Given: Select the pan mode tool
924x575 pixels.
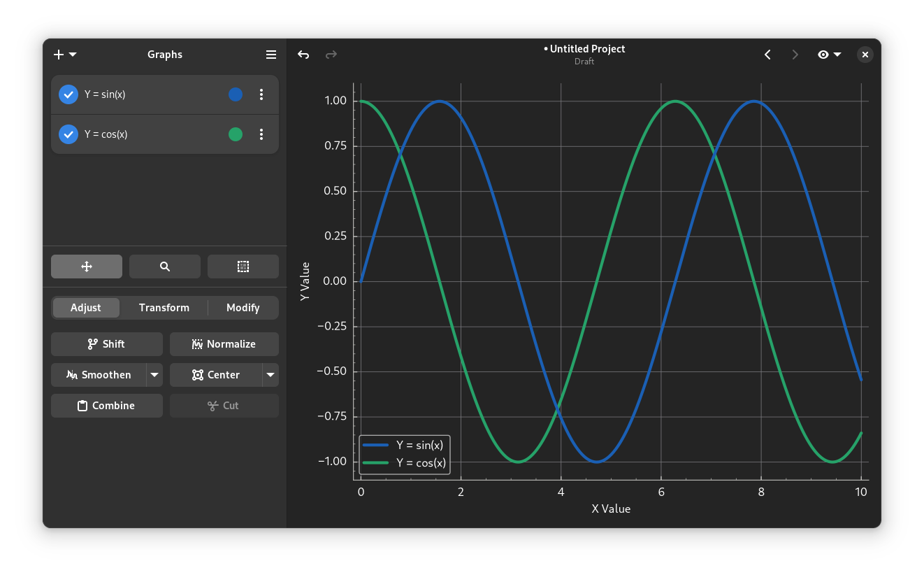Looking at the screenshot, I should (x=87, y=267).
